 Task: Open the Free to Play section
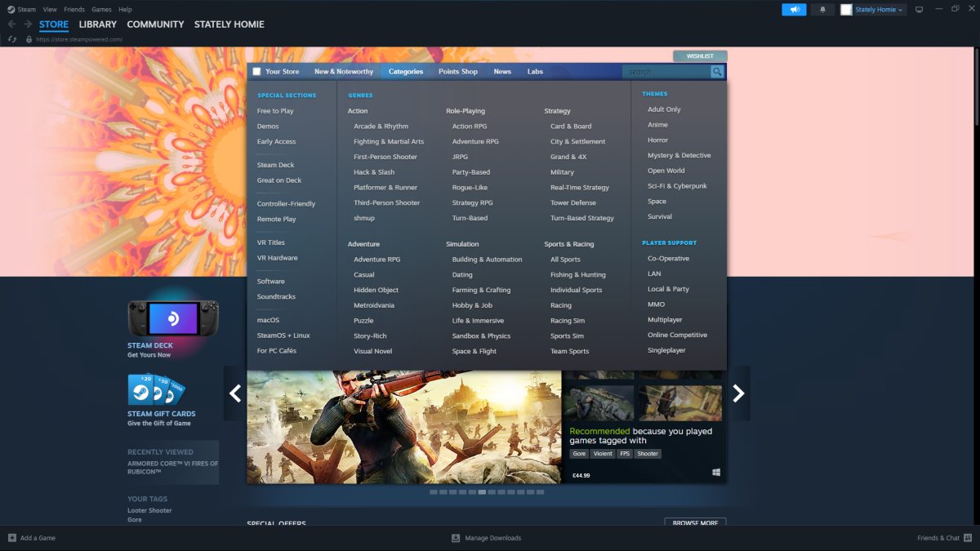(x=275, y=111)
